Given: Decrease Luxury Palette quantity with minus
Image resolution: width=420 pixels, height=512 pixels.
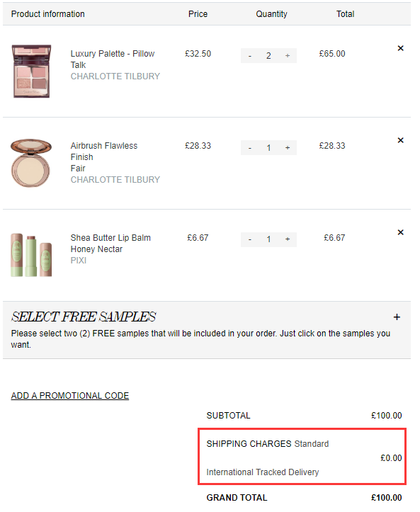Looking at the screenshot, I should tap(250, 56).
